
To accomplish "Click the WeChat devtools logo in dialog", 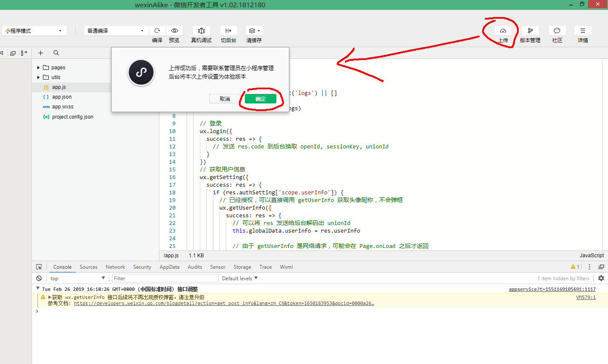I will 141,72.
